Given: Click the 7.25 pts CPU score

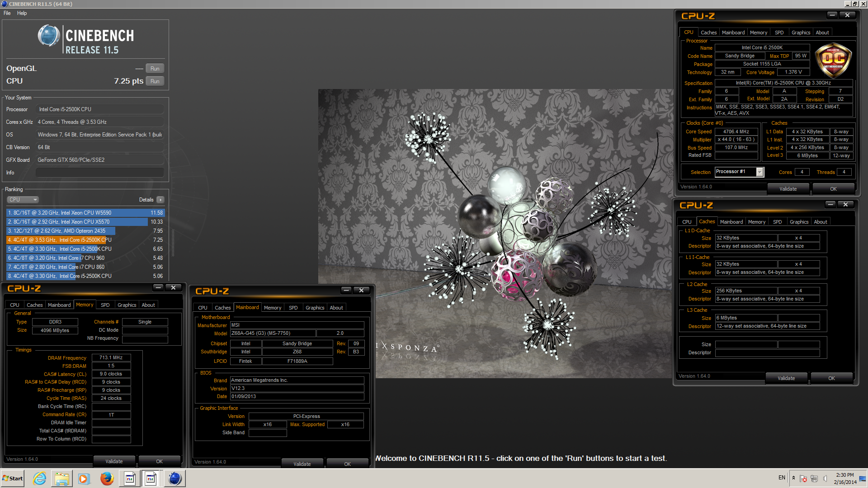Looking at the screenshot, I should [x=128, y=81].
